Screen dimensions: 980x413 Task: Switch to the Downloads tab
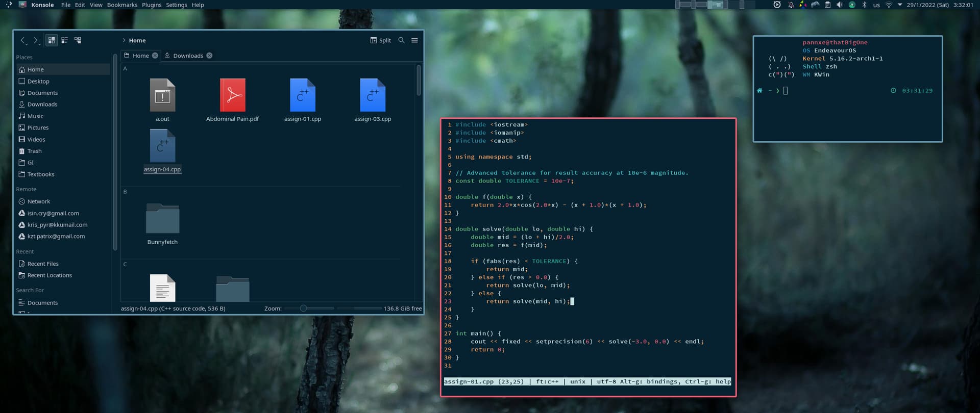(x=187, y=56)
